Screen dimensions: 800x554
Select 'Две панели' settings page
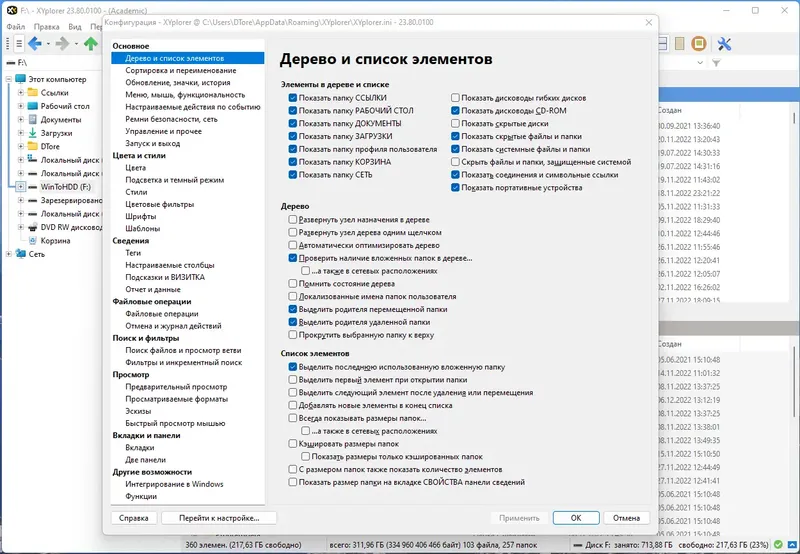pyautogui.click(x=145, y=460)
